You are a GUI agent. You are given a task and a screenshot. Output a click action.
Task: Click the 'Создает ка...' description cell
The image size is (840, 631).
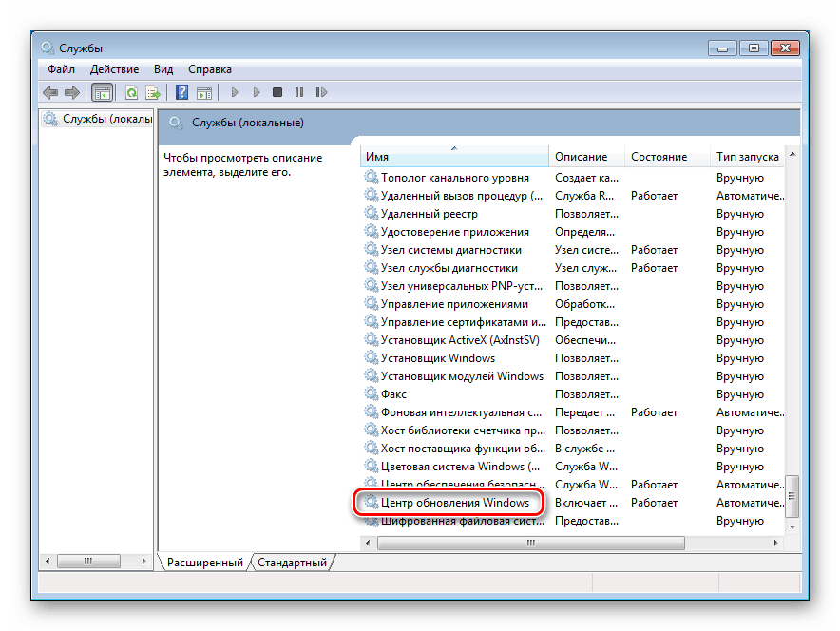[x=586, y=178]
